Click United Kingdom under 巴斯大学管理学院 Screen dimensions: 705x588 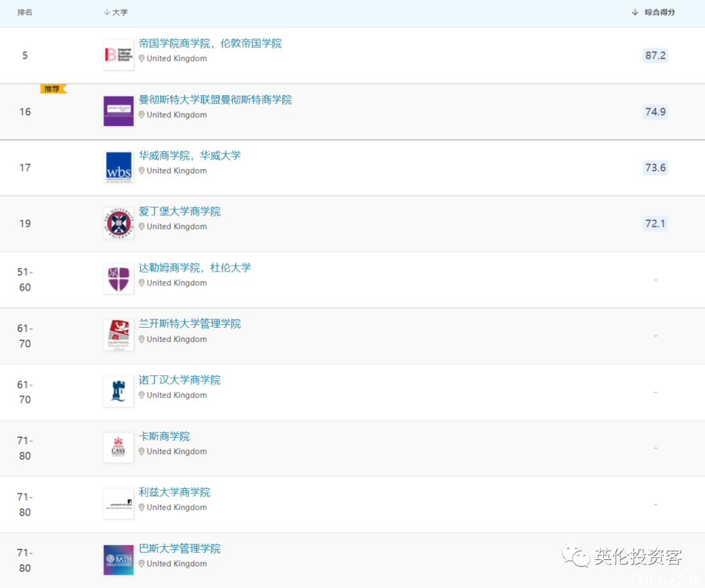(x=177, y=563)
